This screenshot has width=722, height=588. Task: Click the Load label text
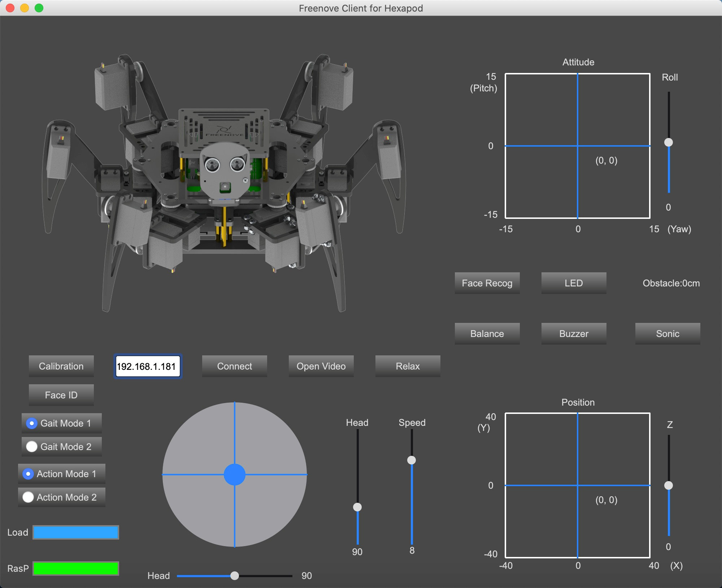click(x=18, y=532)
